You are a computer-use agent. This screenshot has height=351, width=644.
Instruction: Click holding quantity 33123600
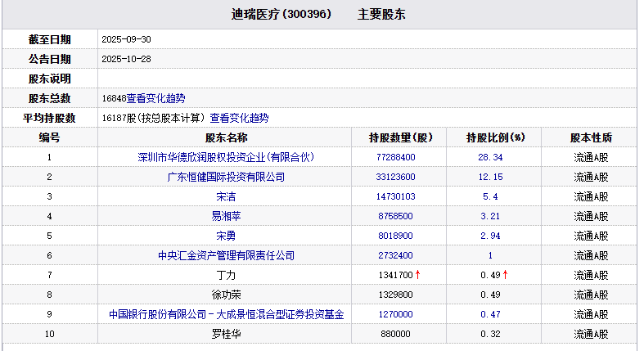[396, 177]
